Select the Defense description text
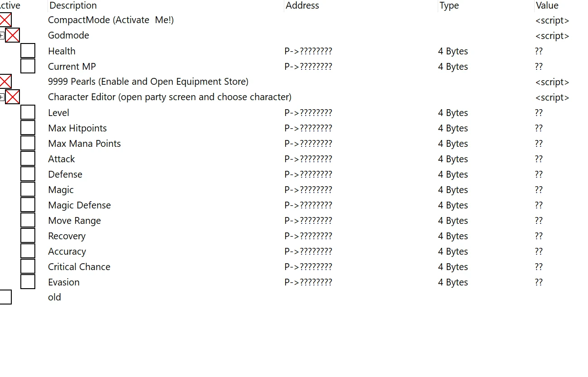The width and height of the screenshot is (588, 377). click(x=65, y=174)
